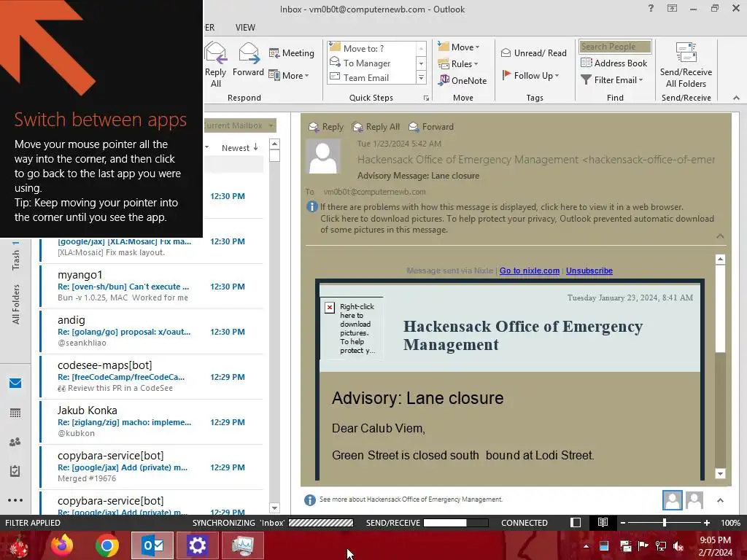Click Forward in the reading pane
The width and height of the screenshot is (747, 560).
pyautogui.click(x=431, y=127)
